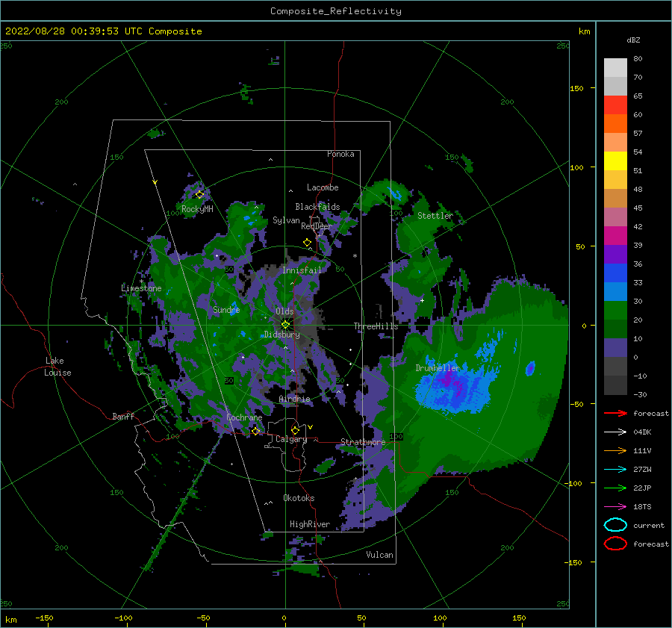Viewport: 672px width, 628px height.
Task: Click the Calgary city label
Action: tap(291, 439)
